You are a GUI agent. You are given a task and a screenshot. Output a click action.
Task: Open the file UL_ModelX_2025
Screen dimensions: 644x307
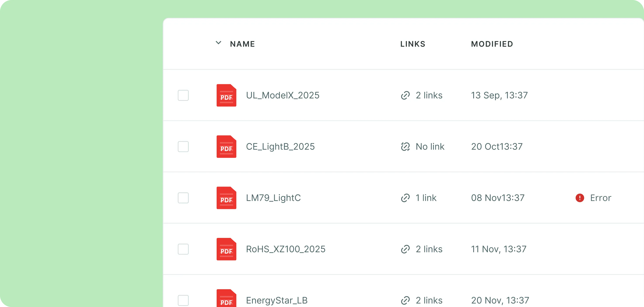coord(283,96)
